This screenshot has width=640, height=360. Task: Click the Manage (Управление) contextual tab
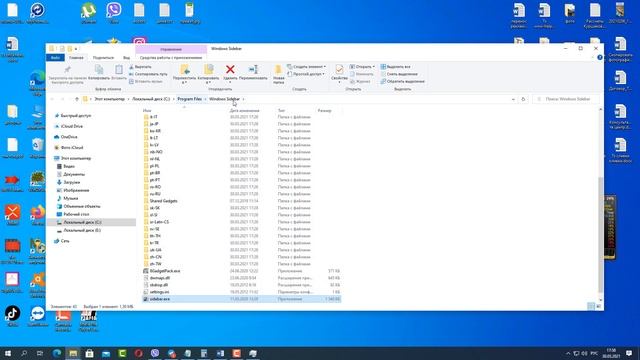point(171,49)
